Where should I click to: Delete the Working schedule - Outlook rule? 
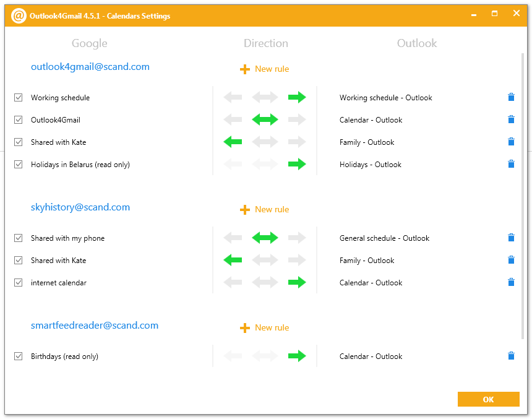511,97
